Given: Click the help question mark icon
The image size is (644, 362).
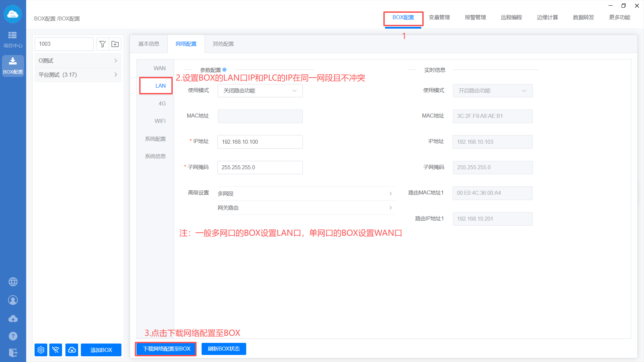Looking at the screenshot, I should tap(13, 336).
